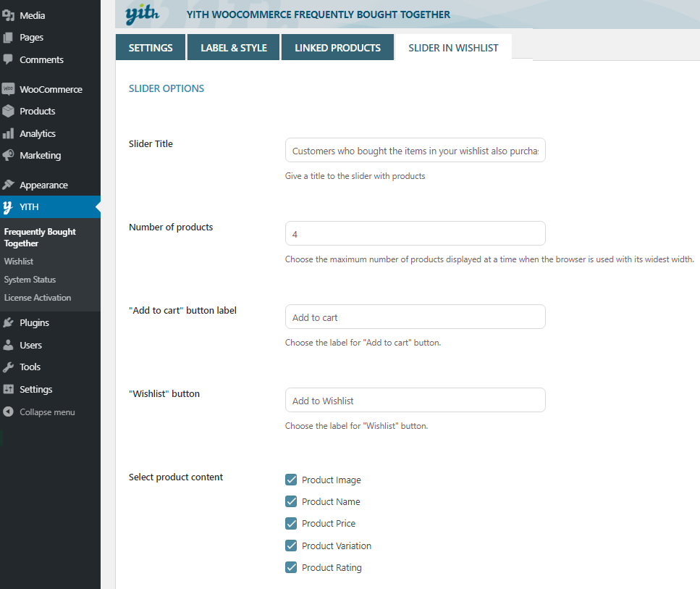
Task: Open the Products menu label
Action: click(x=38, y=111)
